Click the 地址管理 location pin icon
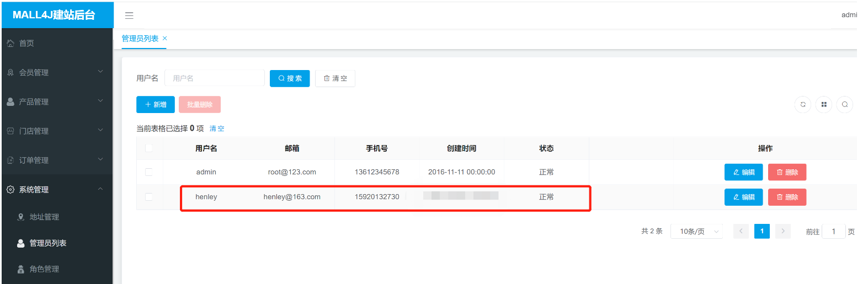The height and width of the screenshot is (284, 868). tap(21, 217)
